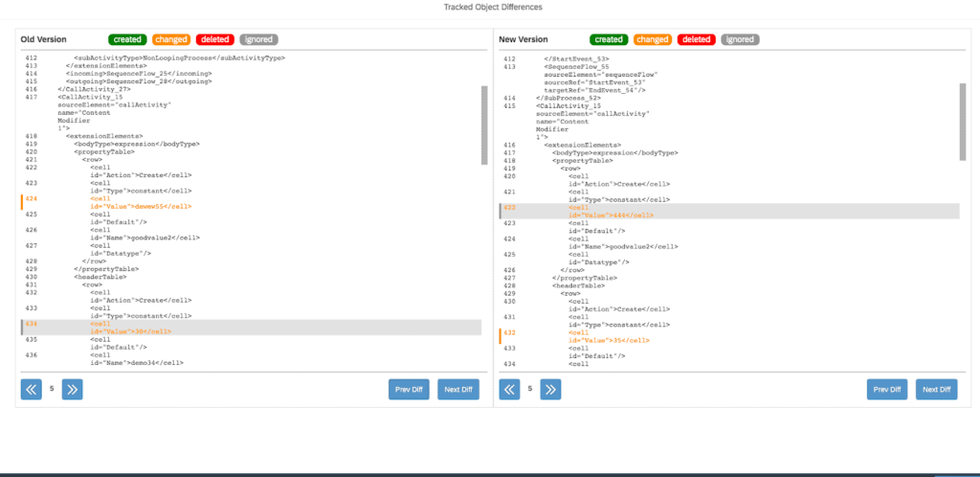Click page number 5 in New Version pane
This screenshot has width=980, height=477.
click(530, 389)
